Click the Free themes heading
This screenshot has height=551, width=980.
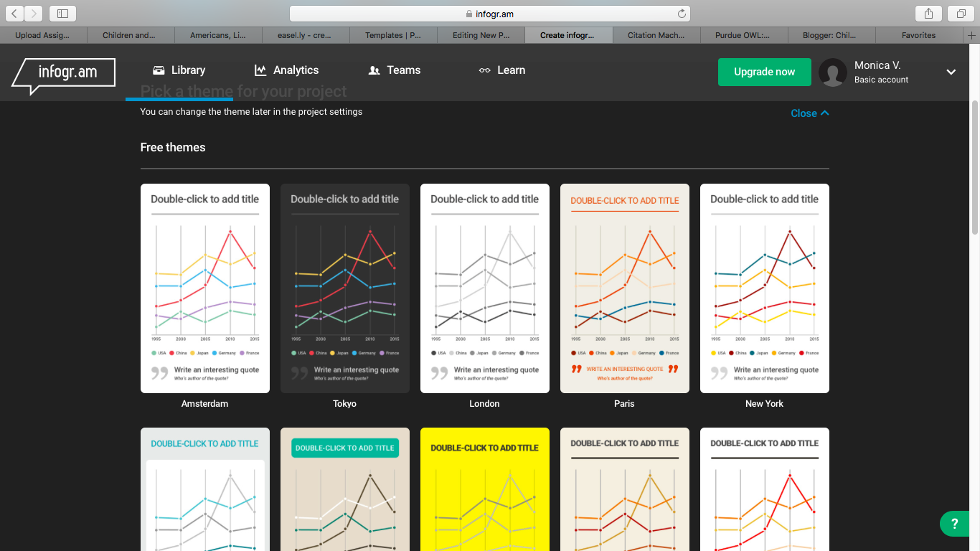[x=173, y=147]
